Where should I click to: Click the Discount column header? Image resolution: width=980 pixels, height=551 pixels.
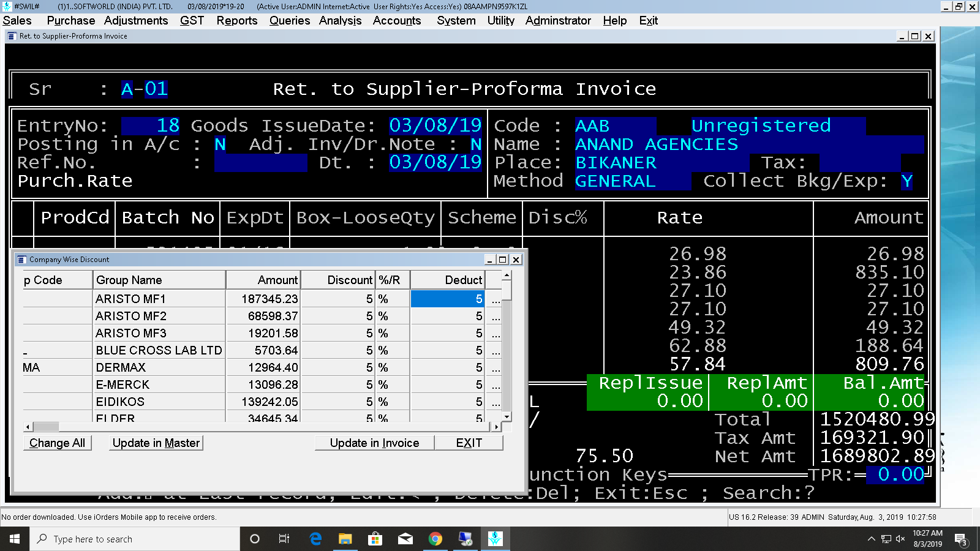click(x=338, y=280)
